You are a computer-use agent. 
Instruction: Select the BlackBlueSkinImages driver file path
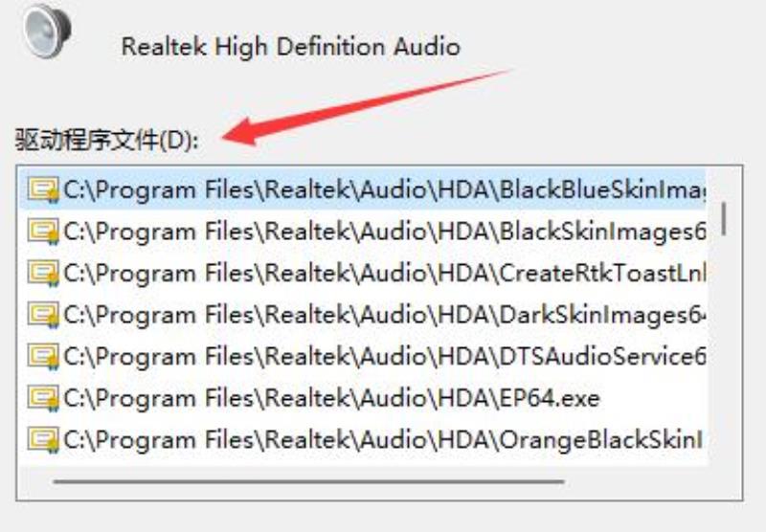[365, 189]
